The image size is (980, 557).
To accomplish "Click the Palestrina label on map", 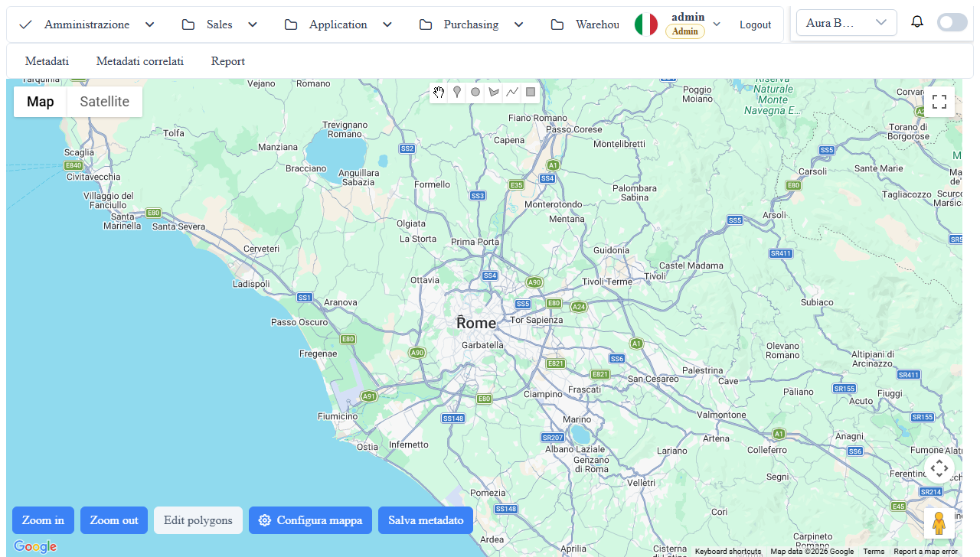I will [x=702, y=370].
